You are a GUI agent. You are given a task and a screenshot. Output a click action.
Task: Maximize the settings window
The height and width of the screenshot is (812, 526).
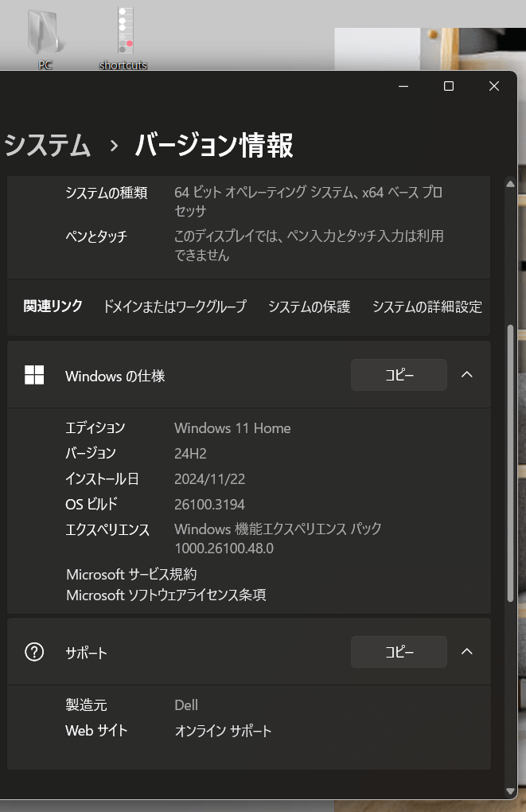point(449,87)
